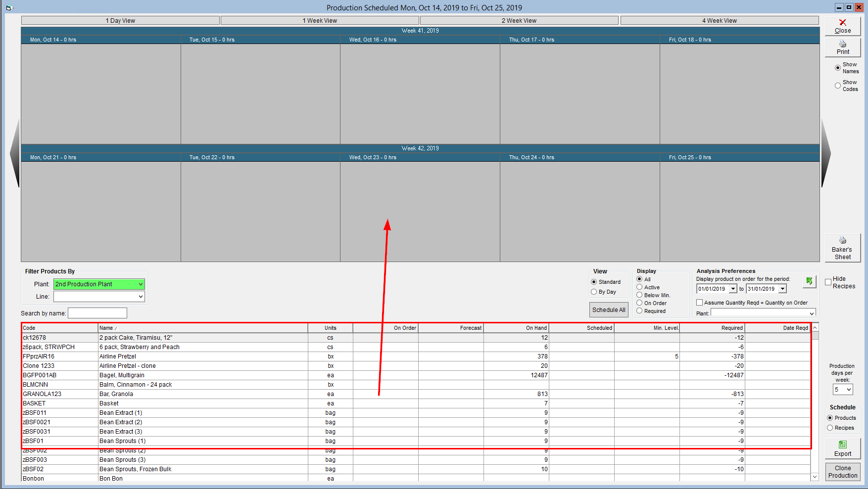Sort by the Date Reqd column header

pyautogui.click(x=777, y=328)
